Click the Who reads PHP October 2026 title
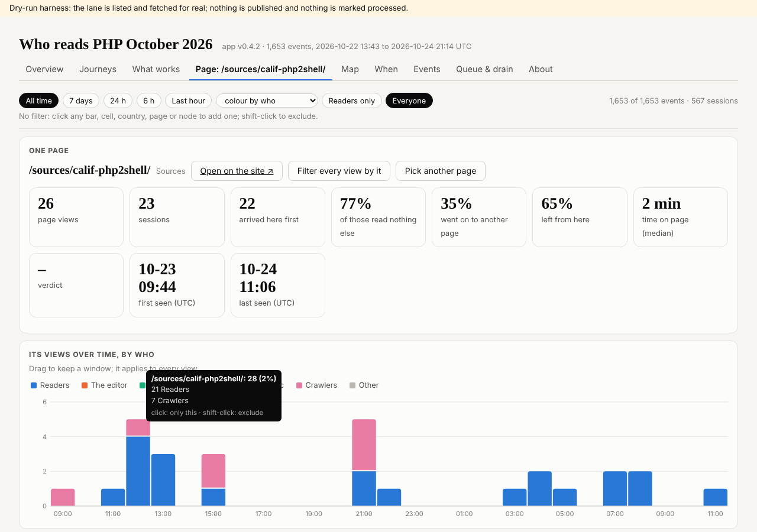 116,44
